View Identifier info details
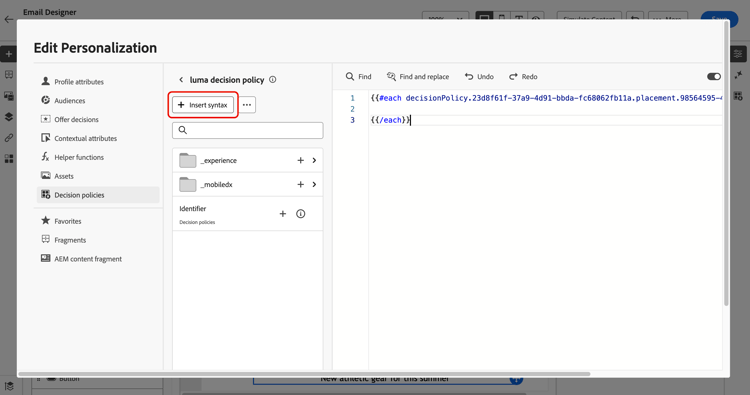The height and width of the screenshot is (395, 750). pyautogui.click(x=300, y=214)
